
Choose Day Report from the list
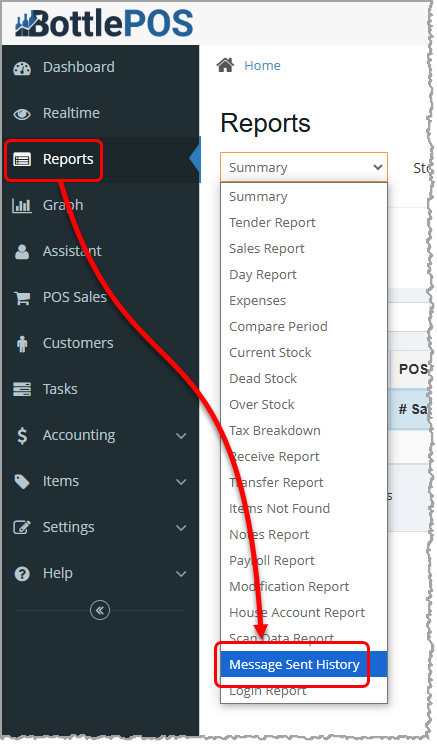304,275
